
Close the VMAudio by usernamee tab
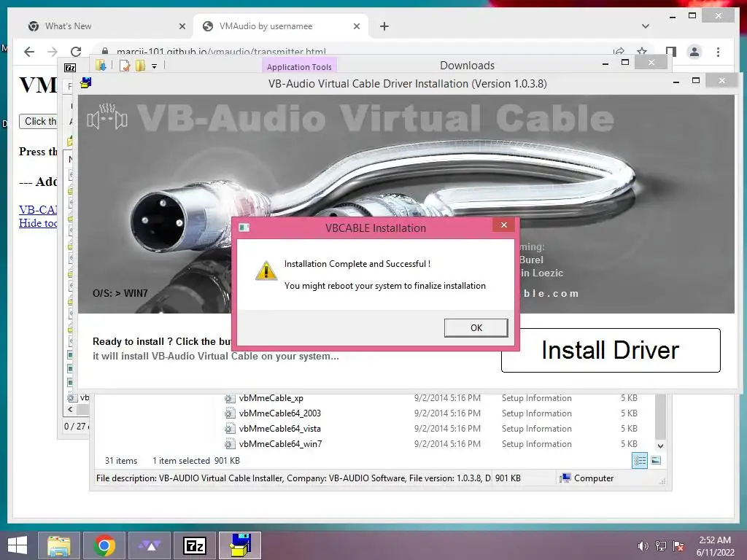coord(356,26)
